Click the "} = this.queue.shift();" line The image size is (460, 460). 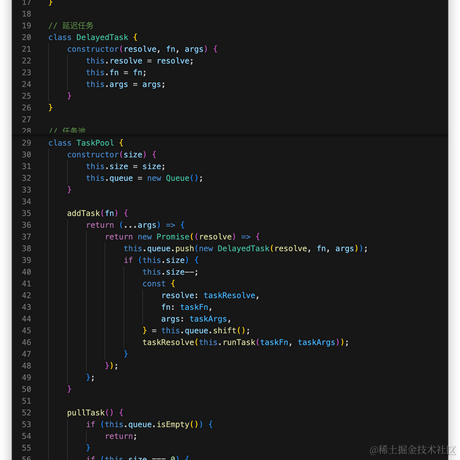point(196,331)
